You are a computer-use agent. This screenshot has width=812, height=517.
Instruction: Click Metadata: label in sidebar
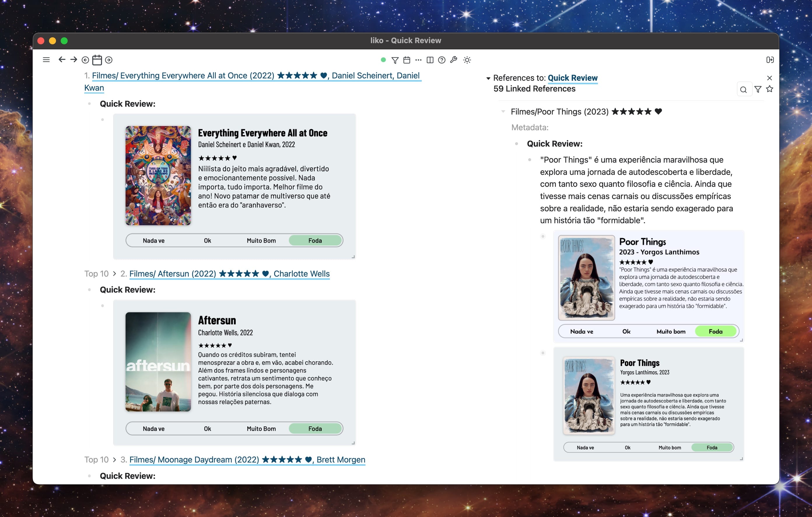(x=530, y=127)
